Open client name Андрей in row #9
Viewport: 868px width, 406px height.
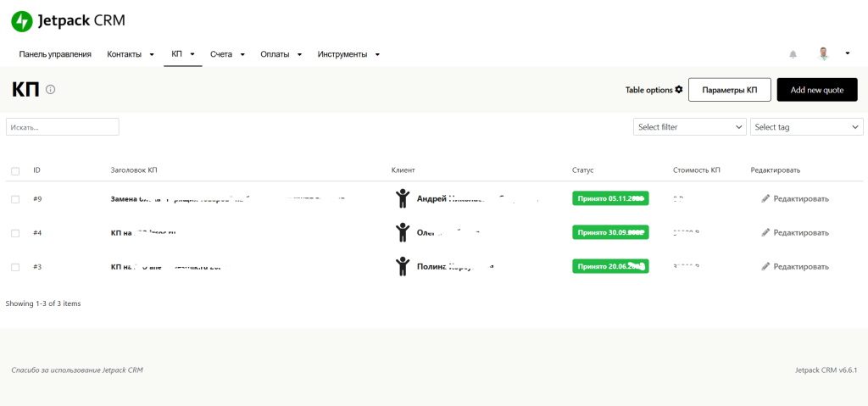click(x=477, y=199)
